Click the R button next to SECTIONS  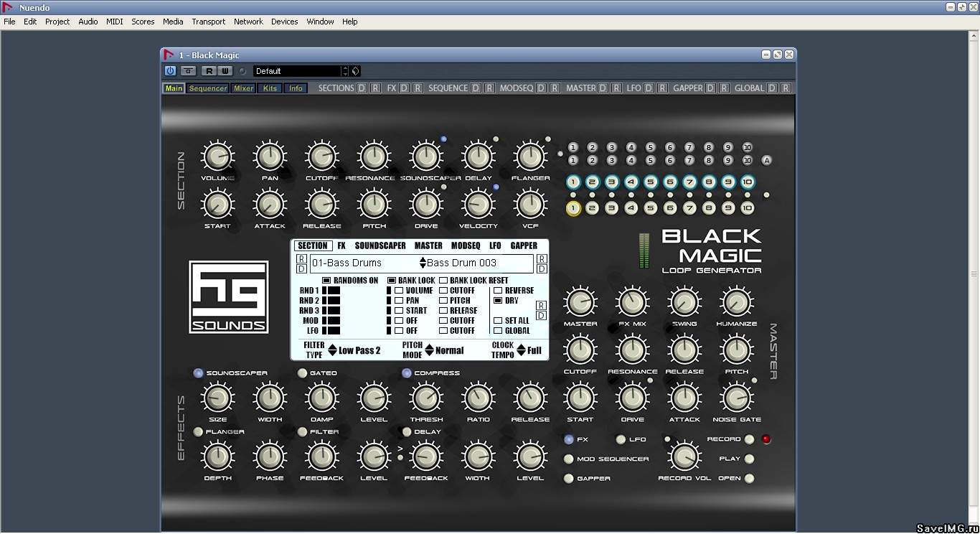(375, 88)
